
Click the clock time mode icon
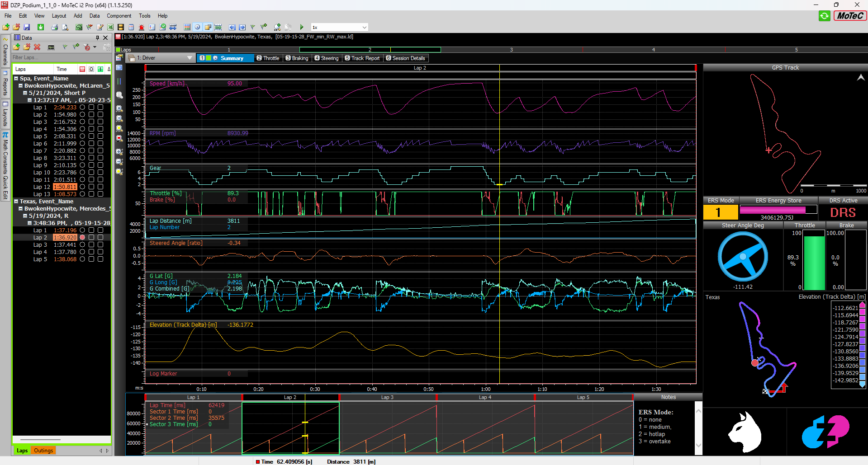(x=198, y=27)
